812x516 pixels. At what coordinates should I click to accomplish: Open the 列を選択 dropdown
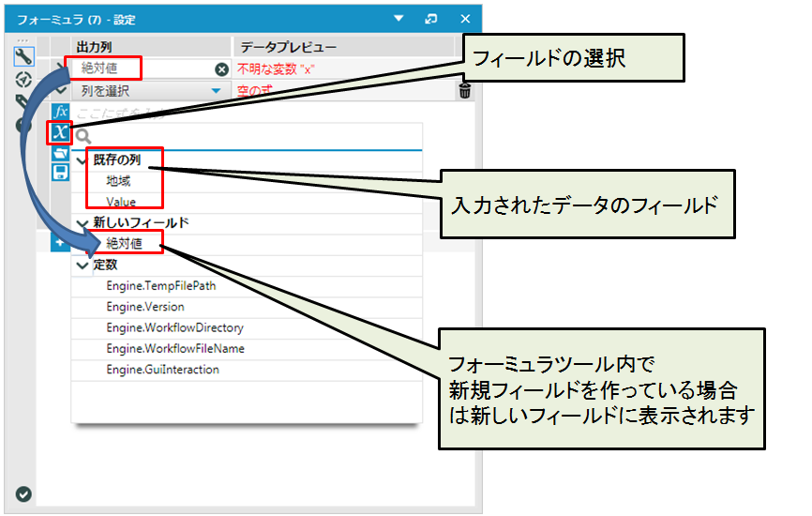[217, 91]
